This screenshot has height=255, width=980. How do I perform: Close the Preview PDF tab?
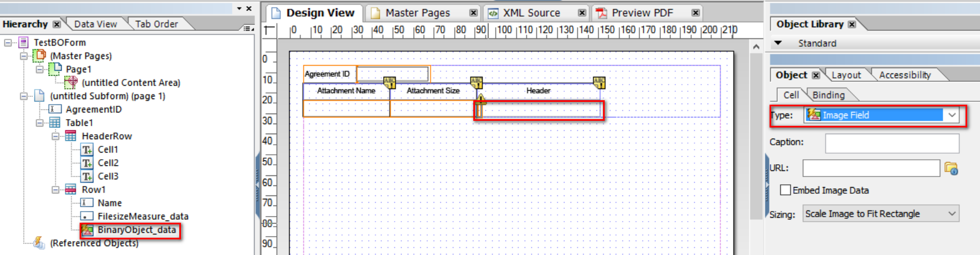click(695, 13)
